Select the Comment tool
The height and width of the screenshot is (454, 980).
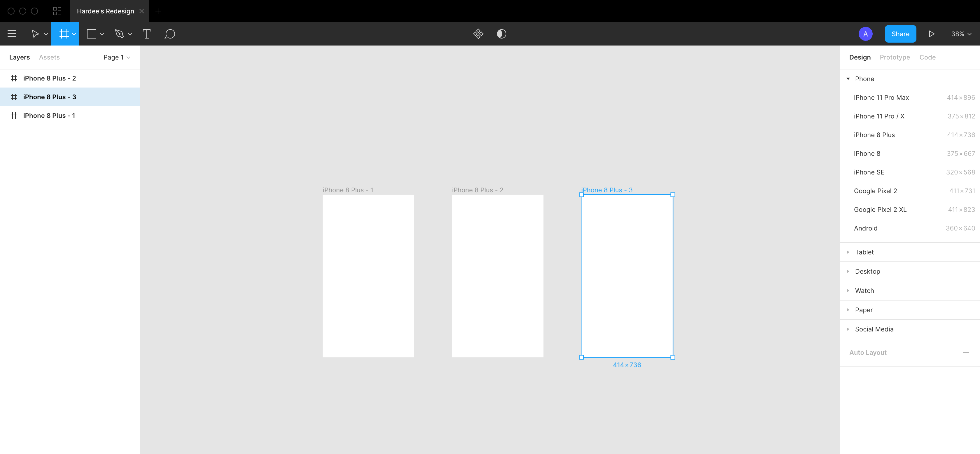click(x=170, y=34)
